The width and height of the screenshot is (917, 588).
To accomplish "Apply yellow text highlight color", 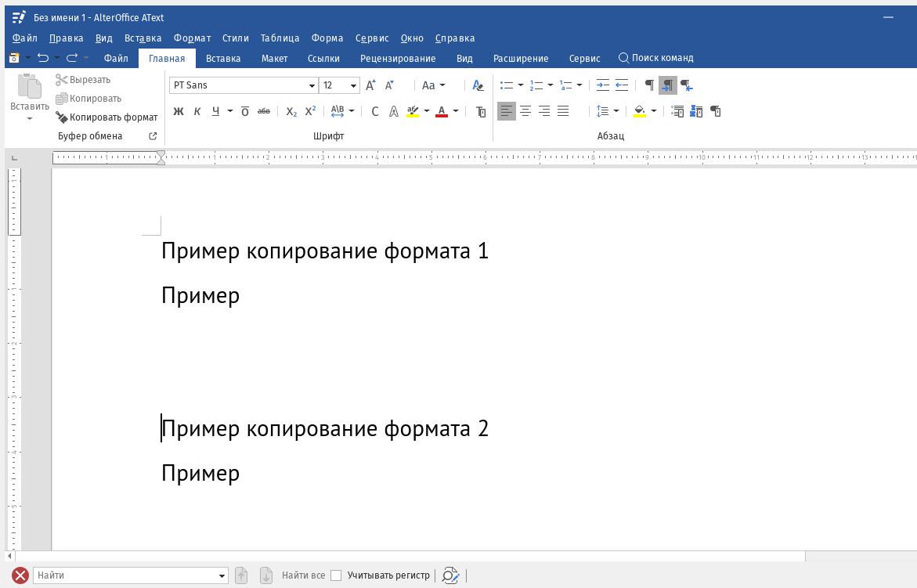I will pos(413,111).
